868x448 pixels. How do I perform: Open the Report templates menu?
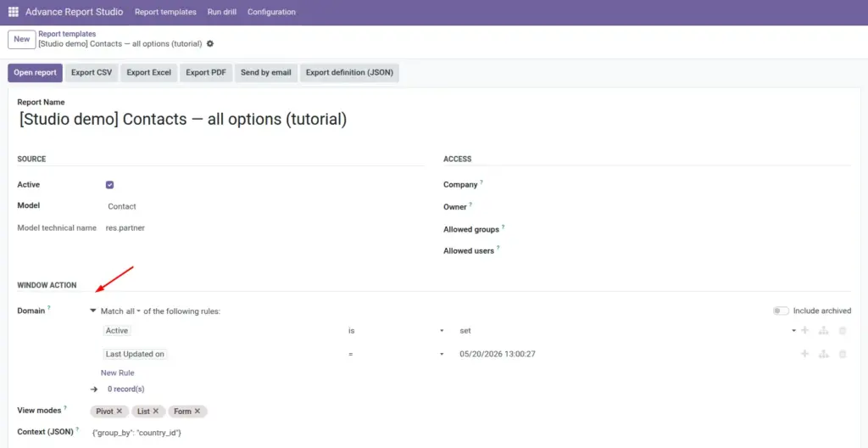point(165,12)
